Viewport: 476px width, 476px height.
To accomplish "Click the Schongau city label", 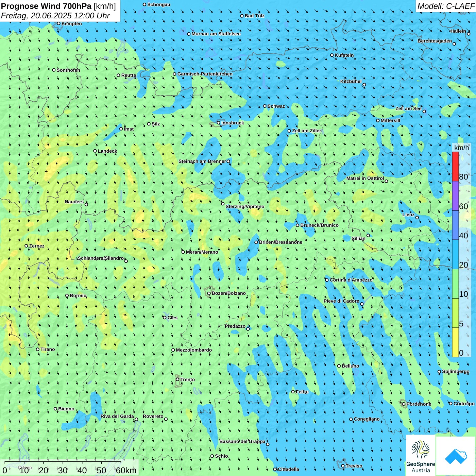I will 158,4.
